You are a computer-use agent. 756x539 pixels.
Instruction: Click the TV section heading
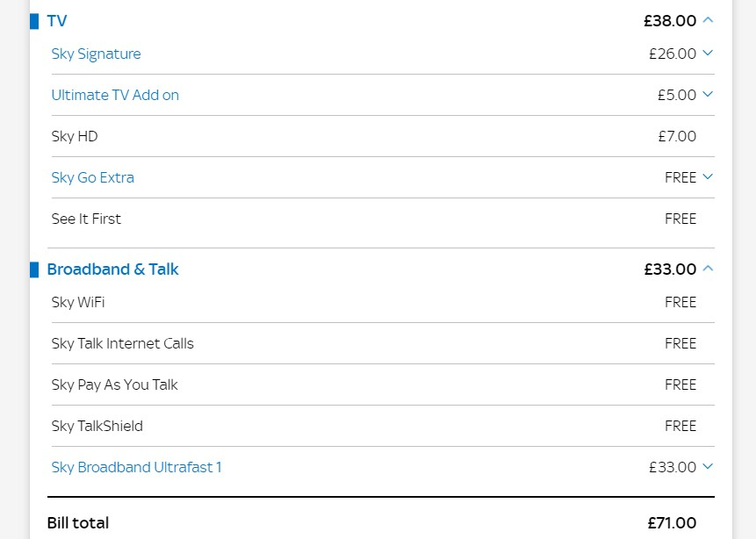point(57,21)
